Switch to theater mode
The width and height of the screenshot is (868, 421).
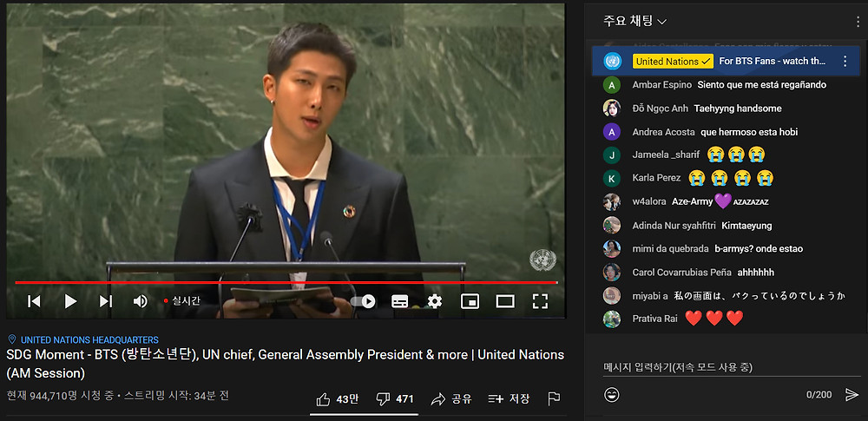505,301
